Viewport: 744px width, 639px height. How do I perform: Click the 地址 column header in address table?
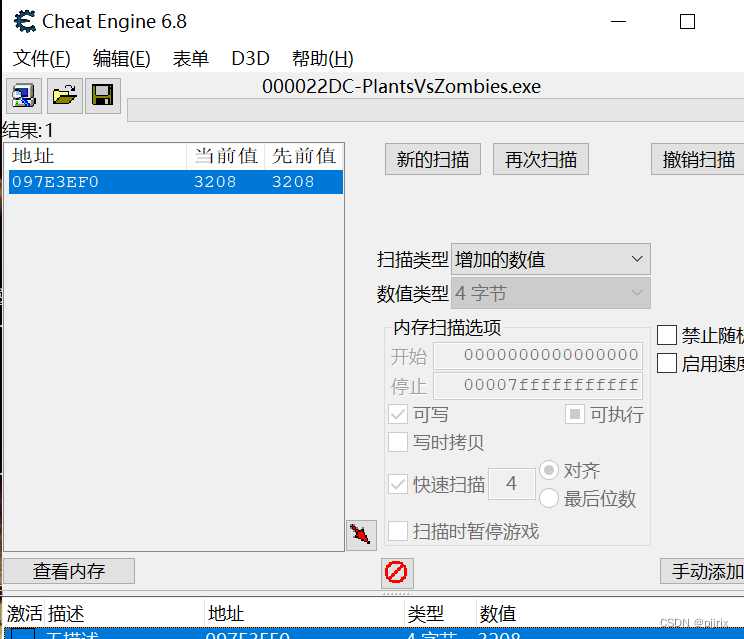(x=305, y=613)
